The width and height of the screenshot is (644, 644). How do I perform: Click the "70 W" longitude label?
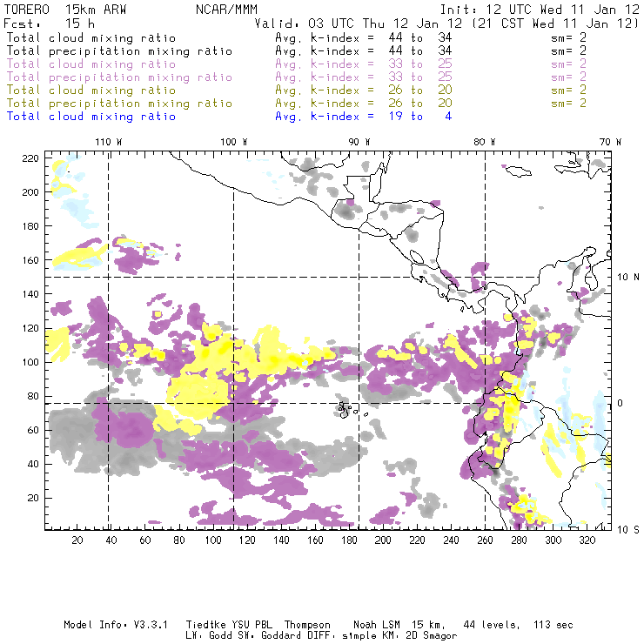click(610, 142)
